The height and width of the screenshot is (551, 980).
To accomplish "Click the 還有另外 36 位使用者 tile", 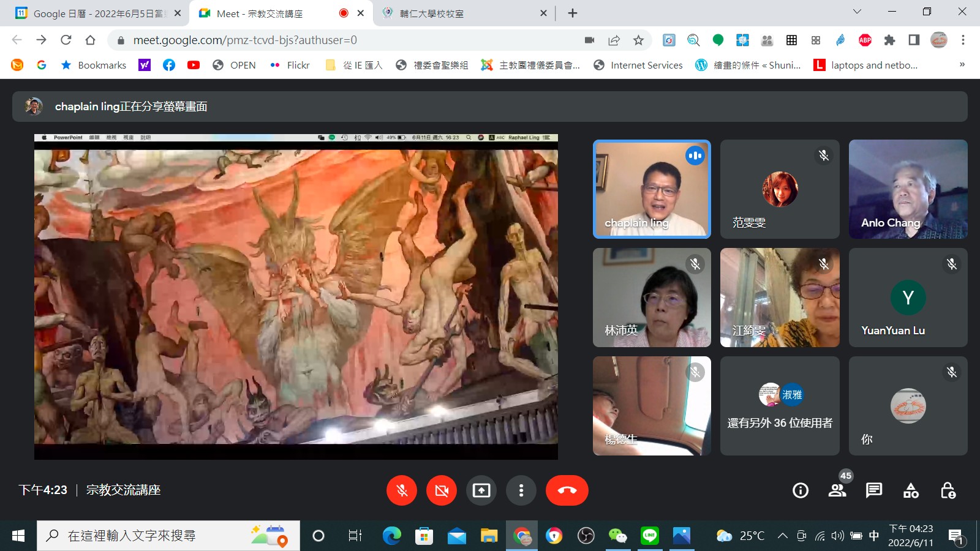I will [780, 406].
